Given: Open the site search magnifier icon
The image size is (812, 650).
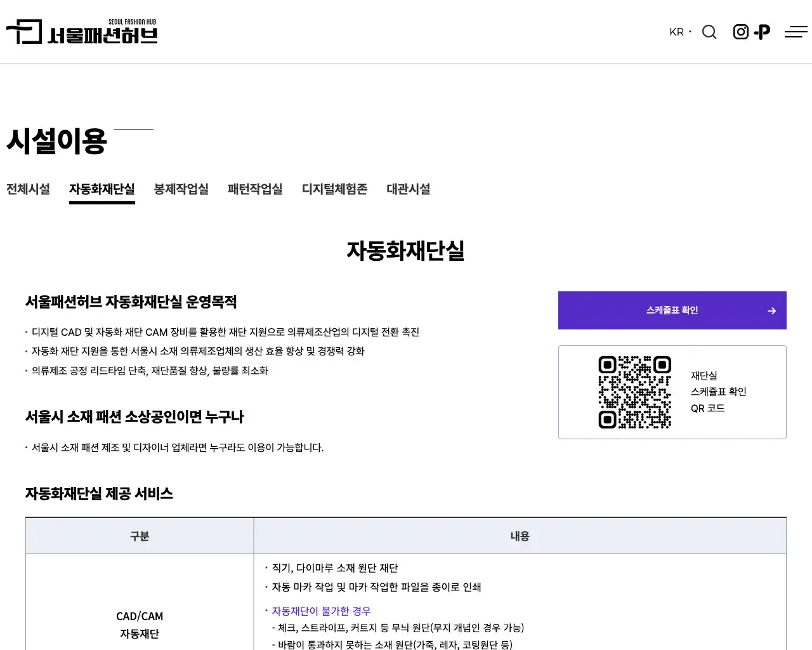Looking at the screenshot, I should (x=709, y=32).
